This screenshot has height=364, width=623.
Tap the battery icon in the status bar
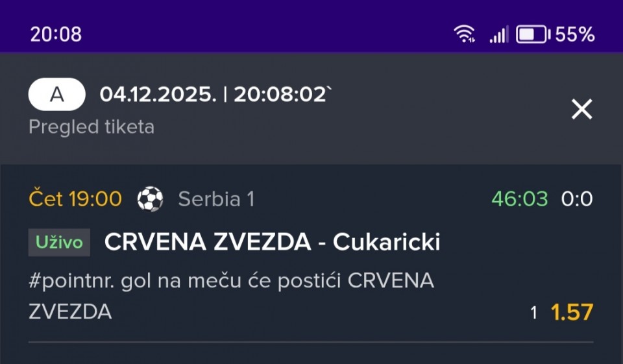click(x=531, y=34)
